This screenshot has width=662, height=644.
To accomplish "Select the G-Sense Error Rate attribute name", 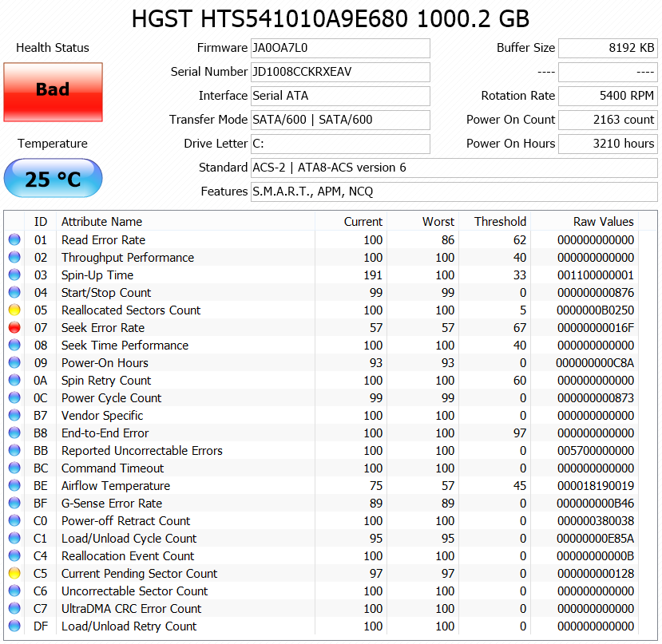I will (x=112, y=504).
